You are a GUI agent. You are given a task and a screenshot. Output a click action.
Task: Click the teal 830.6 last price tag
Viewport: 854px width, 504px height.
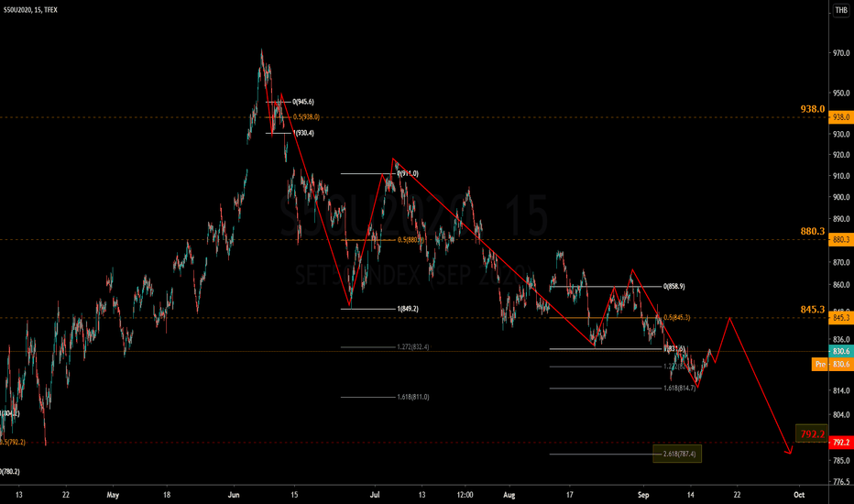pyautogui.click(x=841, y=352)
